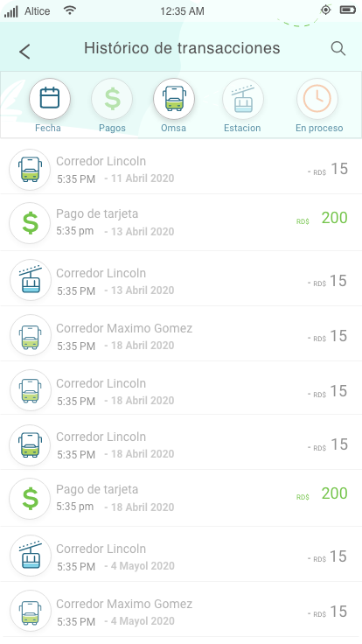Select the En proceso clock filter

tap(317, 99)
